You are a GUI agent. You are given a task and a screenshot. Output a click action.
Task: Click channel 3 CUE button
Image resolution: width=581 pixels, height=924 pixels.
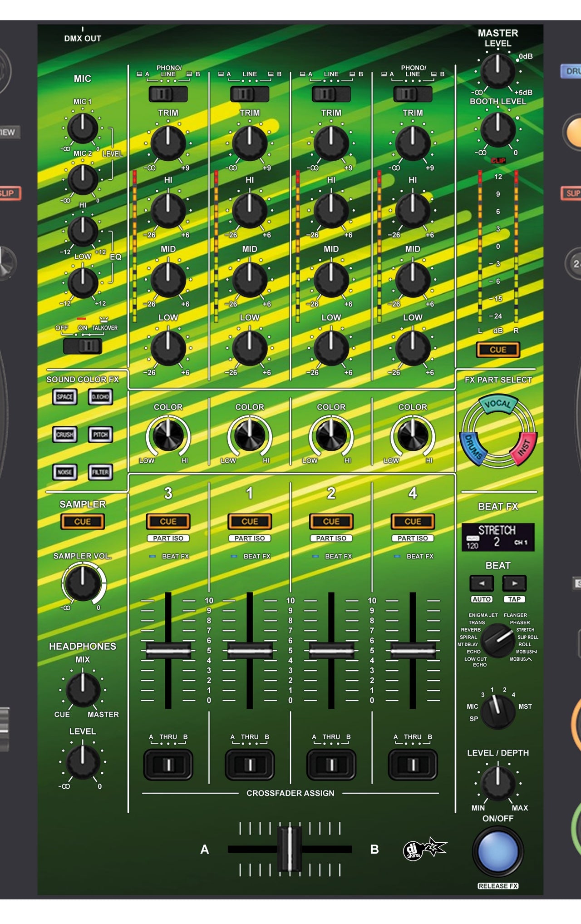point(168,522)
